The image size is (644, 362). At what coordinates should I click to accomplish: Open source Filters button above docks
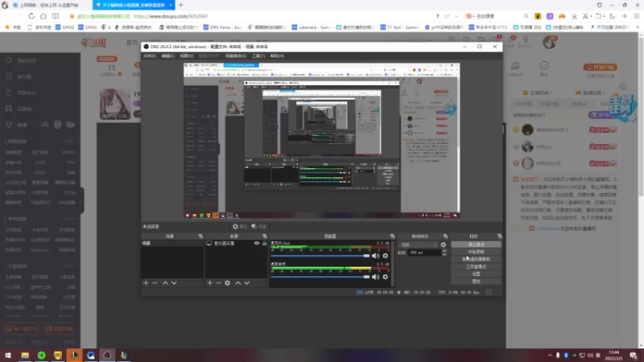(258, 227)
